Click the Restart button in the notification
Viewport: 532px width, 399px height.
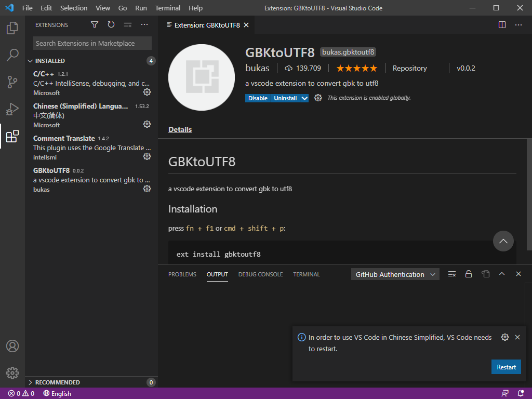point(506,367)
